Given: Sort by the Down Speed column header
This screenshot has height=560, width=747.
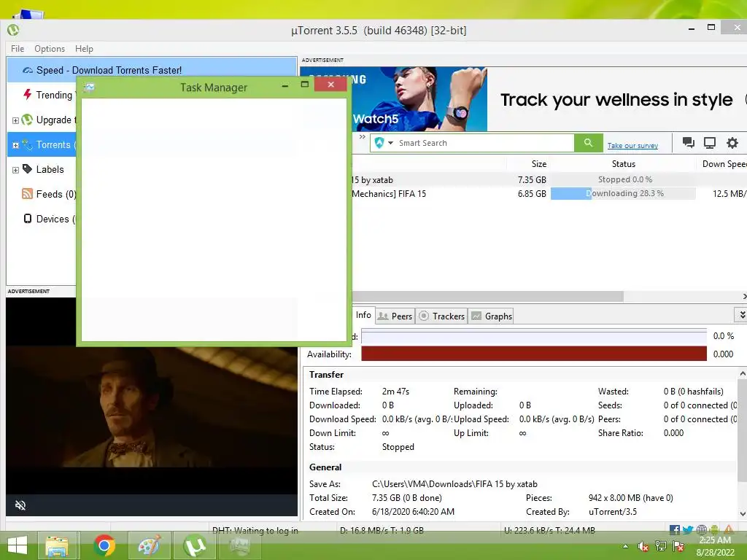Looking at the screenshot, I should (x=723, y=164).
